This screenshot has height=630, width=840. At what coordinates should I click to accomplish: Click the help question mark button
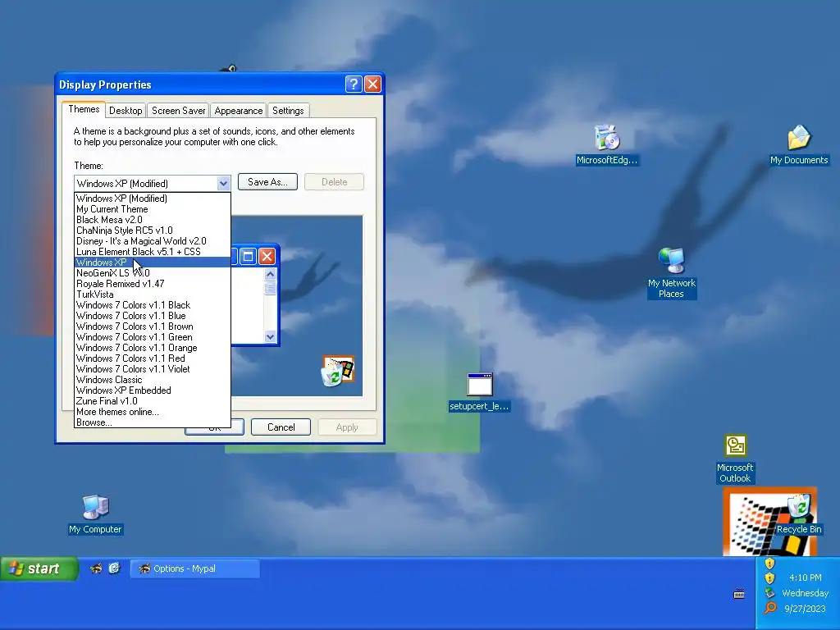click(x=354, y=84)
